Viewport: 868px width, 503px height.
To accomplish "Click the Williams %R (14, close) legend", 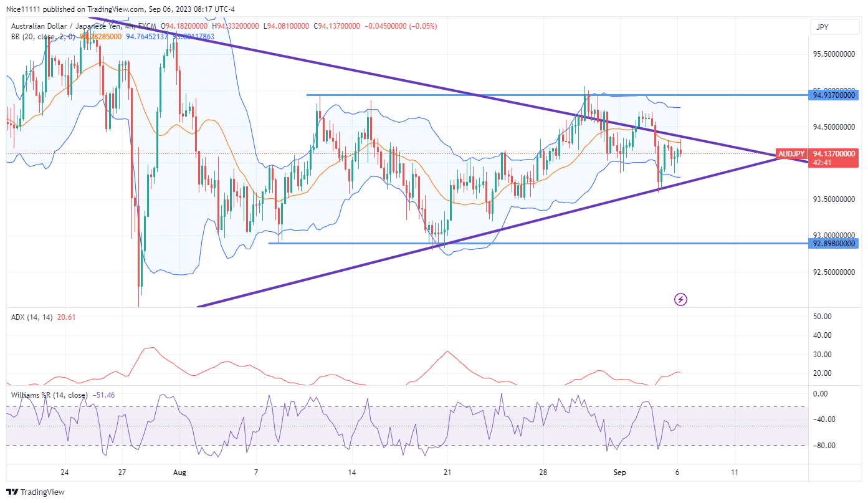I will [50, 395].
